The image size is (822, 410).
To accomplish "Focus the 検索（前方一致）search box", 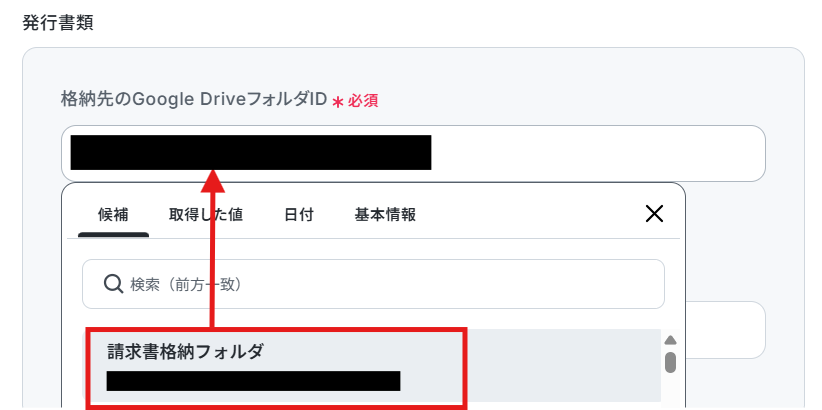I will coord(373,284).
